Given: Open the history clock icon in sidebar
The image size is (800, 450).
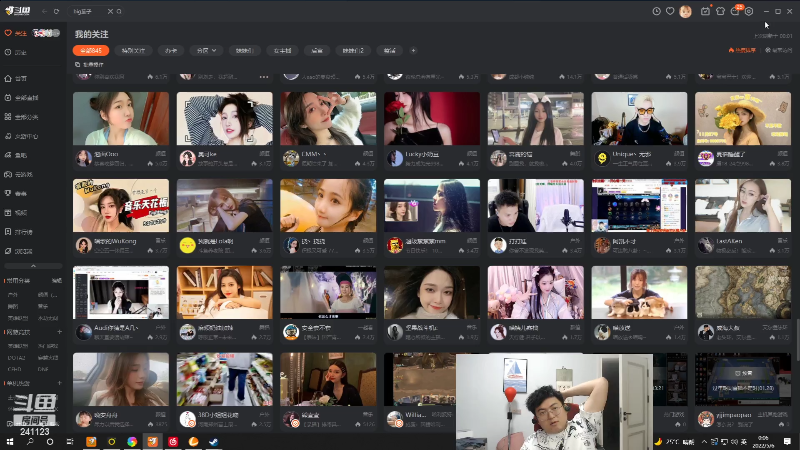Looking at the screenshot, I should tap(8, 52).
